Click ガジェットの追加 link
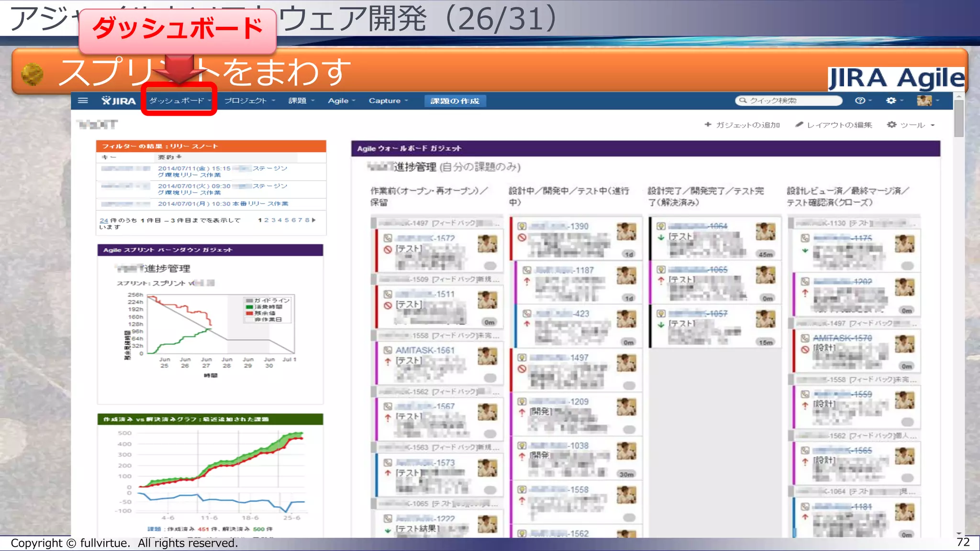This screenshot has height=551, width=980. point(742,125)
